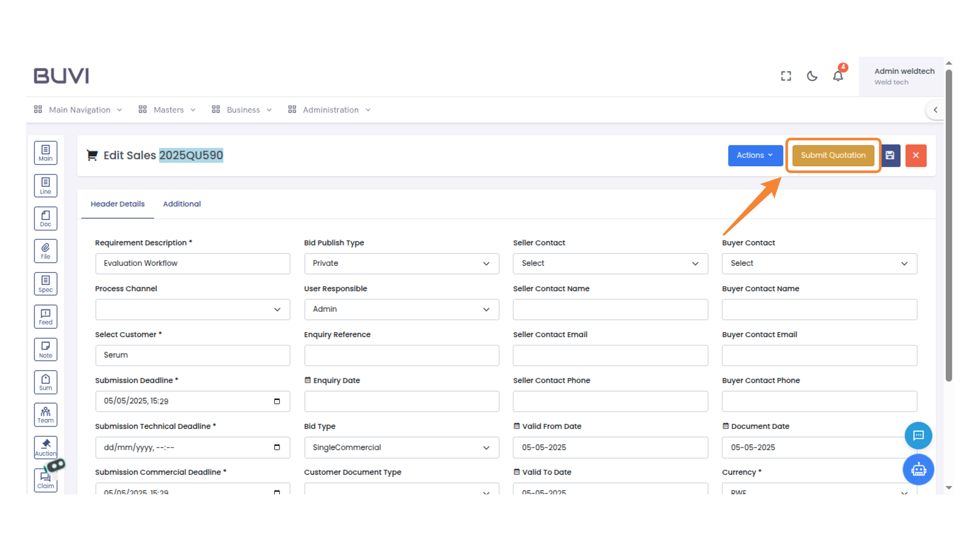Toggle dark mode with the moon icon
Screen dimensions: 980x551
pyautogui.click(x=812, y=76)
